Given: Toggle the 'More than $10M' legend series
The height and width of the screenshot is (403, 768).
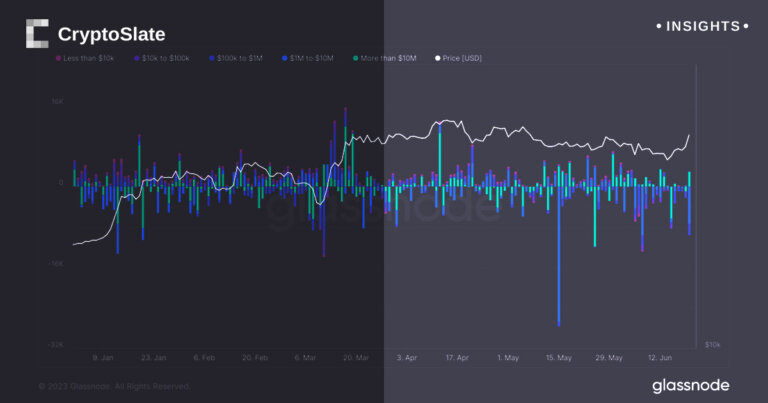Looking at the screenshot, I should [384, 58].
